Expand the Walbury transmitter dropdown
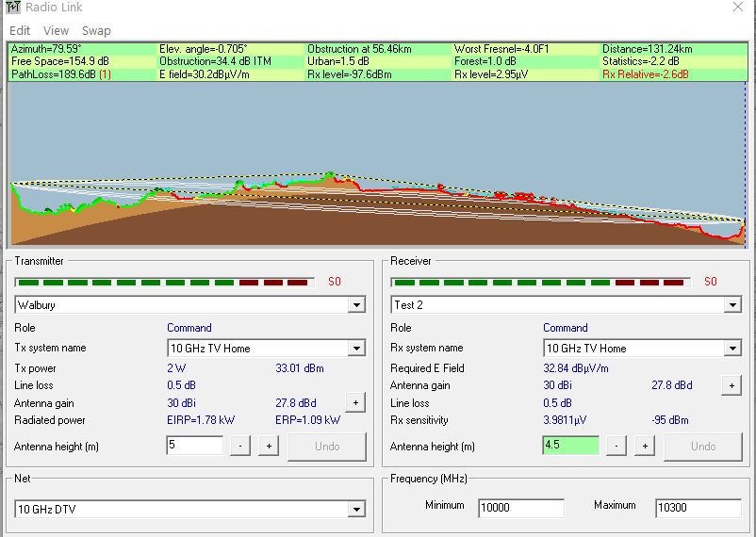Image resolution: width=756 pixels, height=537 pixels. pyautogui.click(x=356, y=305)
